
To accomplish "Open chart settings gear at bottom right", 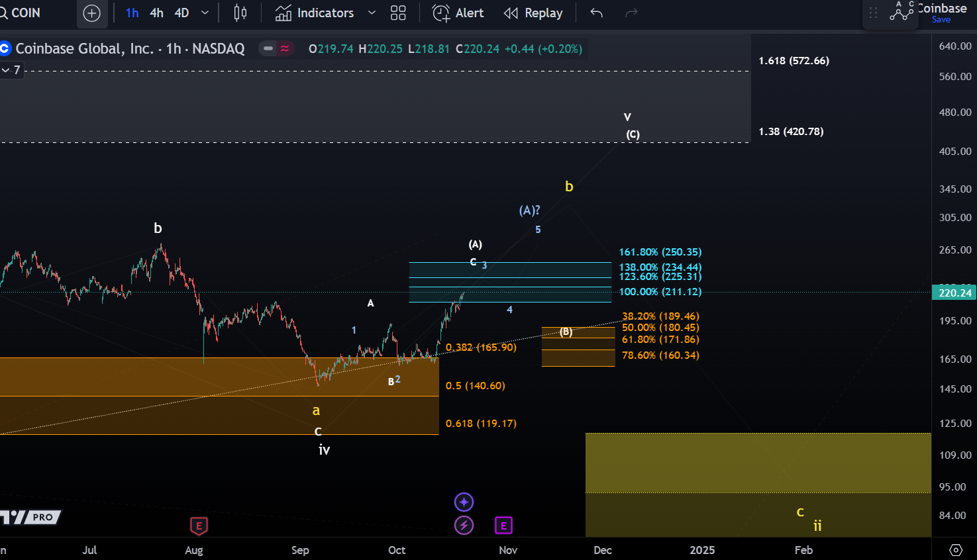I will point(955,549).
